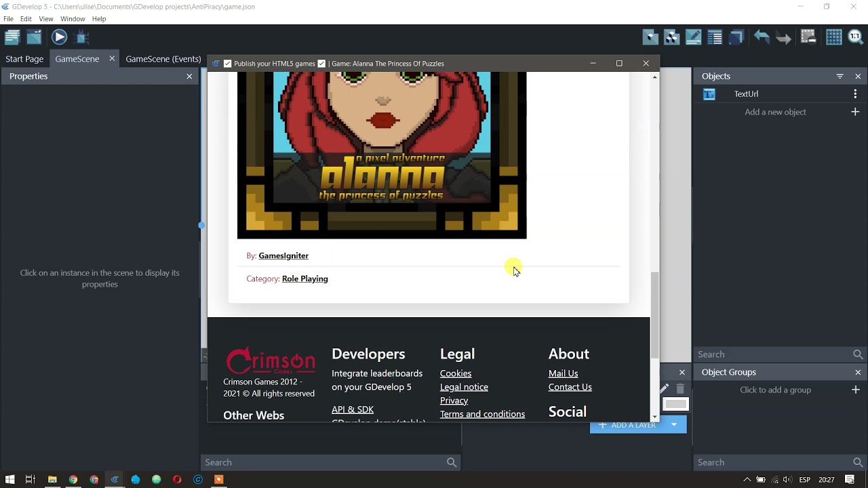The image size is (868, 488).
Task: Close the Objects panel
Action: tap(858, 77)
